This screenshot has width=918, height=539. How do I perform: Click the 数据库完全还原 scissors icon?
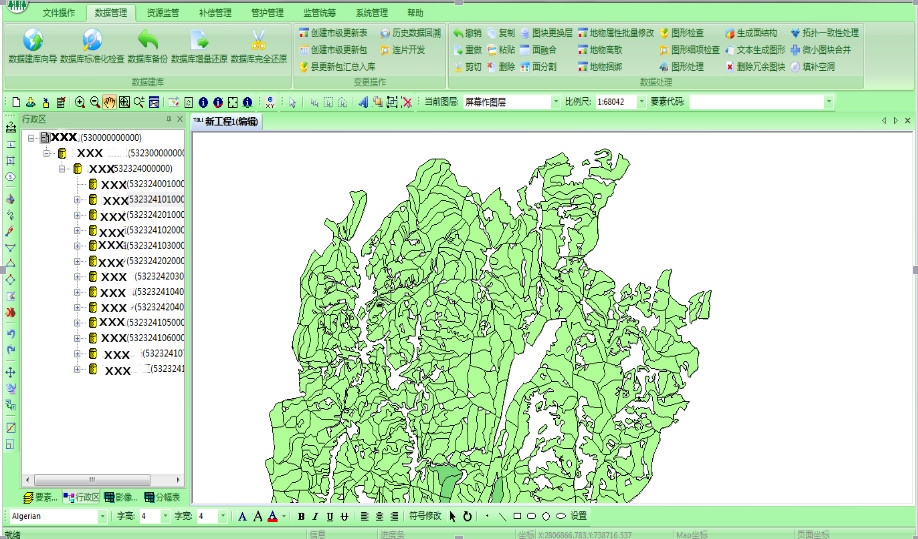pos(258,41)
